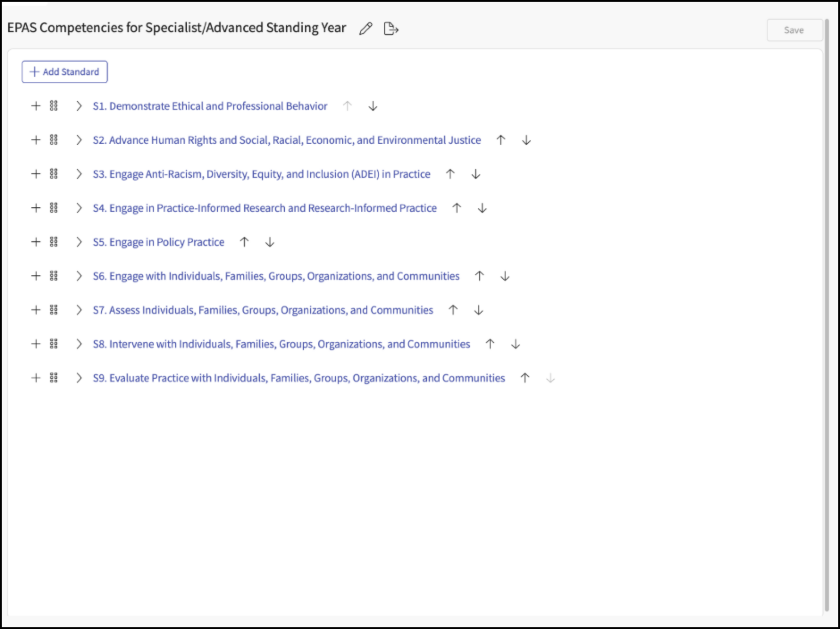Click the plus icon on the S3 row

coord(36,174)
